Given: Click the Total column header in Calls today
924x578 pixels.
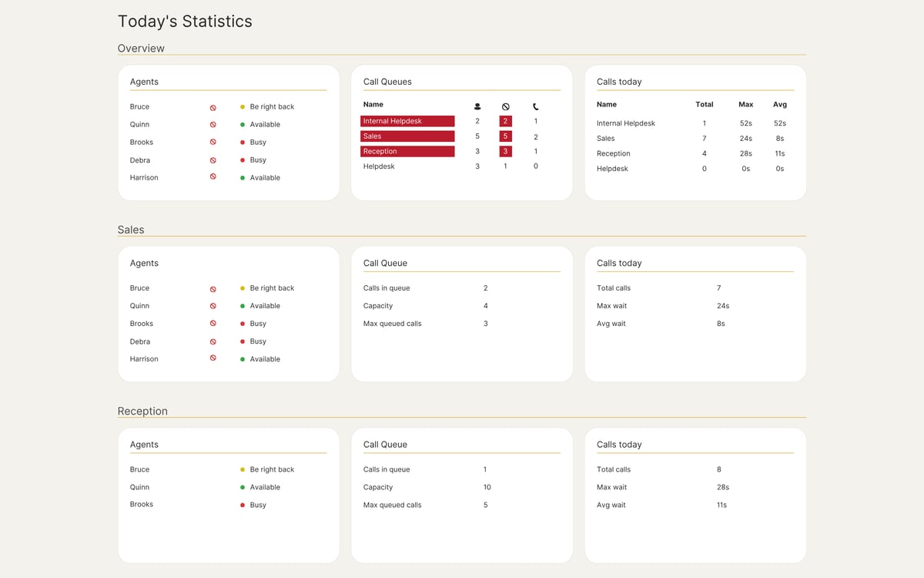Looking at the screenshot, I should [x=705, y=105].
